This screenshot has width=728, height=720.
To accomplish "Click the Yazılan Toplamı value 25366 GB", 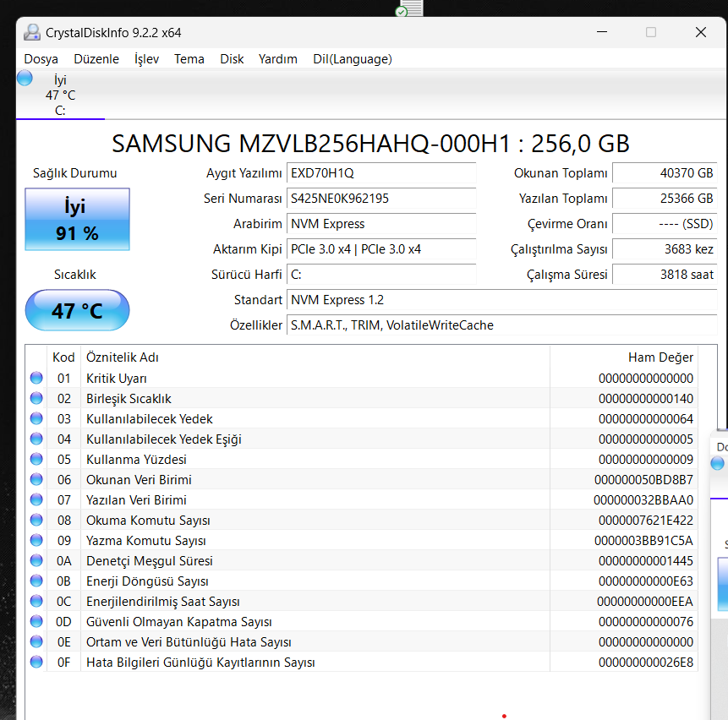I will [665, 199].
